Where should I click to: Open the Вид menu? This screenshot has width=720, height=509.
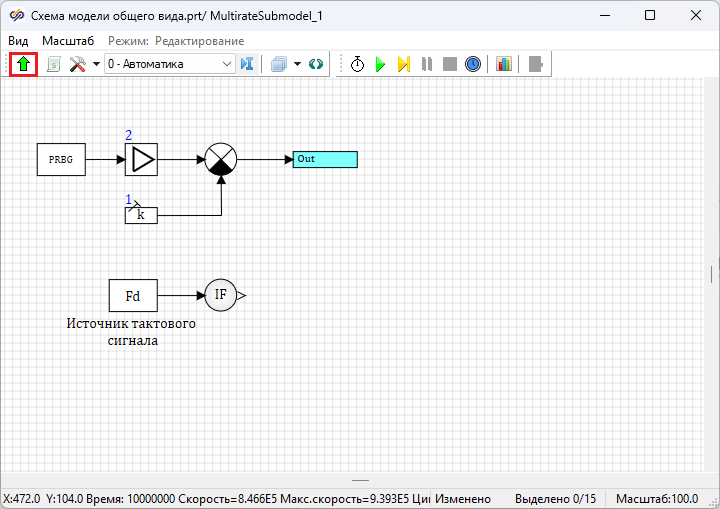pyautogui.click(x=18, y=40)
